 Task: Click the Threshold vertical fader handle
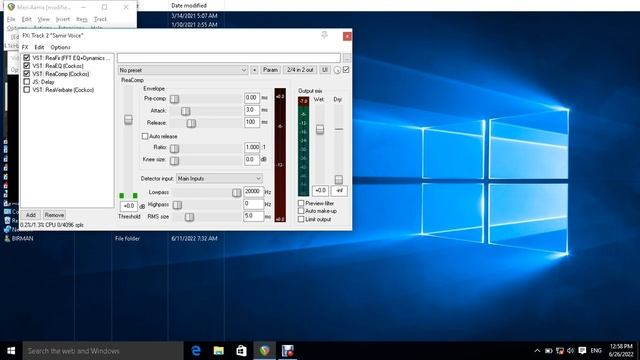pyautogui.click(x=128, y=119)
